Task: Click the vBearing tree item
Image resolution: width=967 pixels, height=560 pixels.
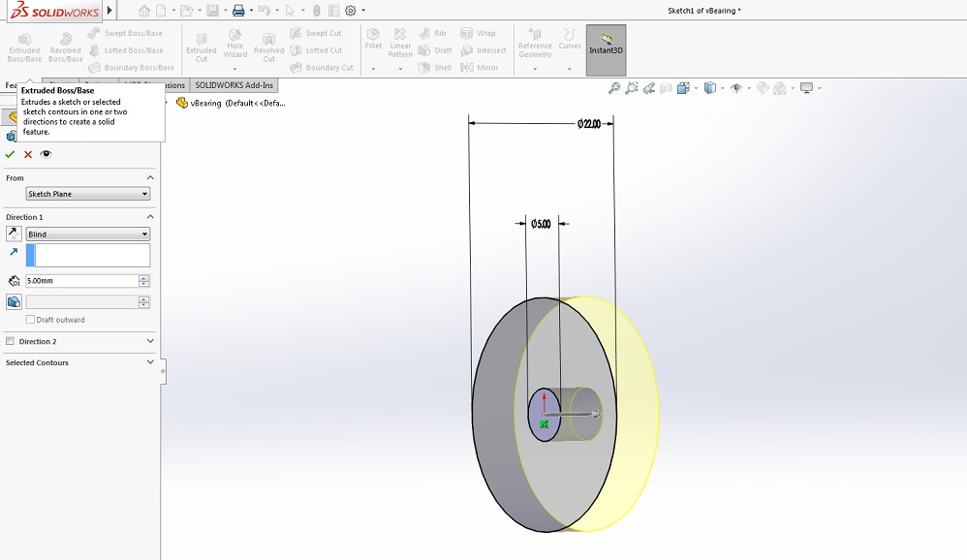Action: pos(231,103)
